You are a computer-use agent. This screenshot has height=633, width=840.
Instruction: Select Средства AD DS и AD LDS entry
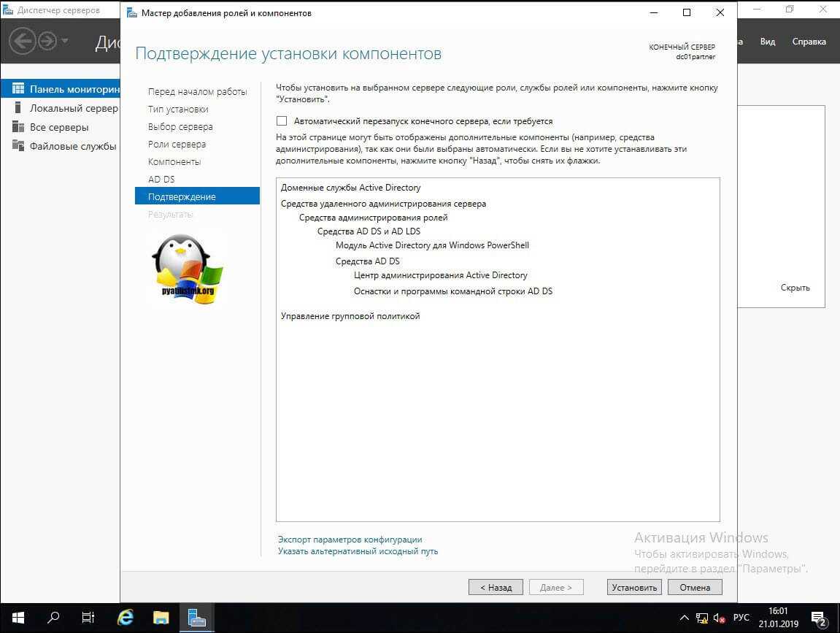point(369,231)
